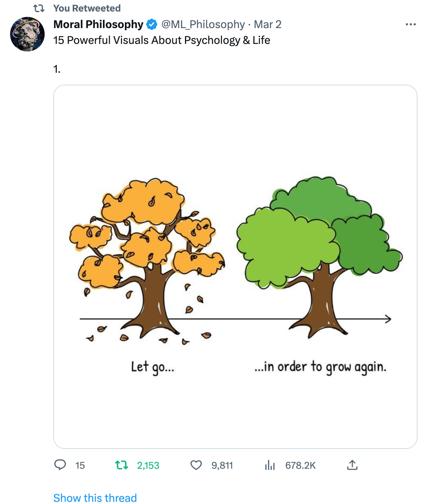Click Show this thread link
Screen dimensions: 429x504
click(95, 498)
